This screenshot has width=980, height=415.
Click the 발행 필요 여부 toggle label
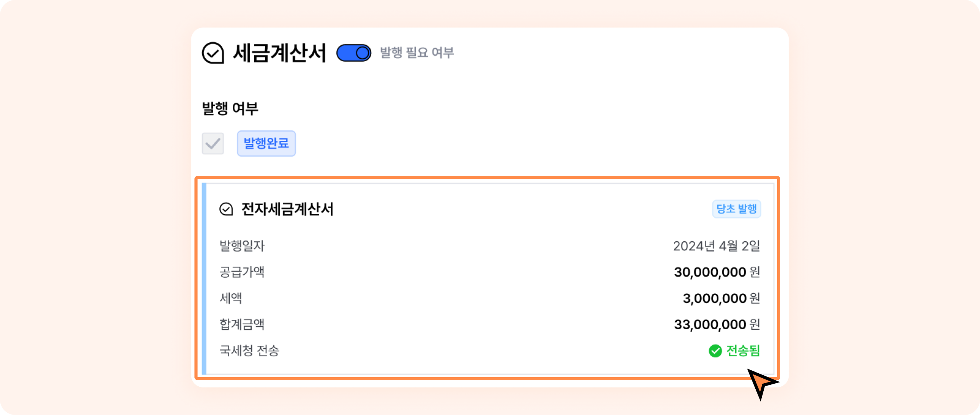(x=417, y=53)
